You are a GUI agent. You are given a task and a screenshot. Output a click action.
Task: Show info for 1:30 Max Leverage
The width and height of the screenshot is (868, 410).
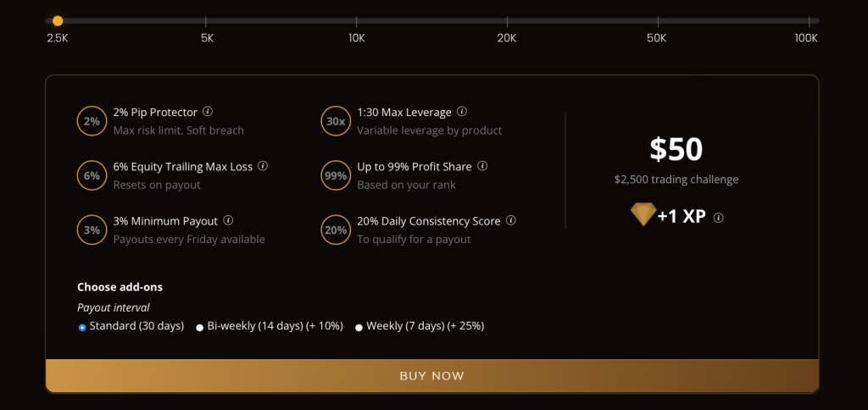pos(462,112)
